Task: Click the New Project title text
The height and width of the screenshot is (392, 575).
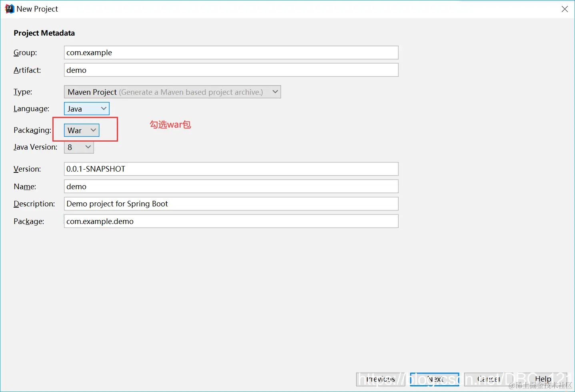Action: pyautogui.click(x=37, y=9)
